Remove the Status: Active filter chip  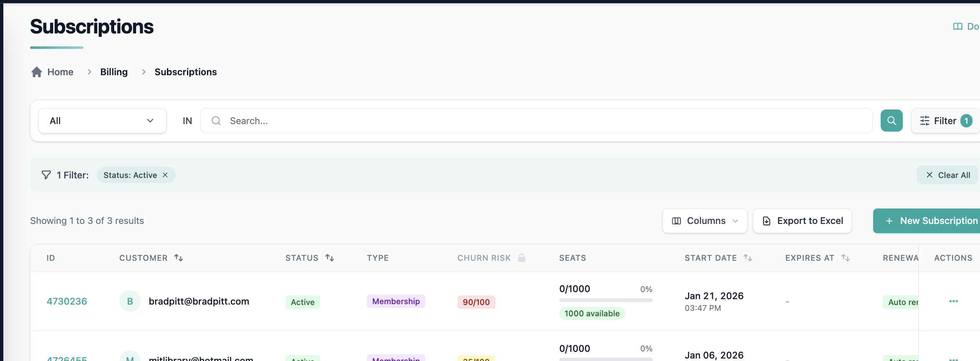tap(165, 175)
